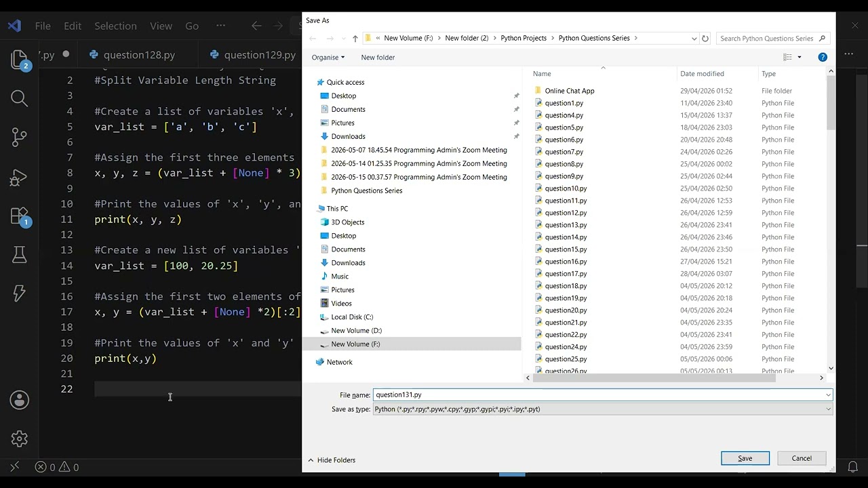Open the Organise dropdown menu

(x=328, y=58)
